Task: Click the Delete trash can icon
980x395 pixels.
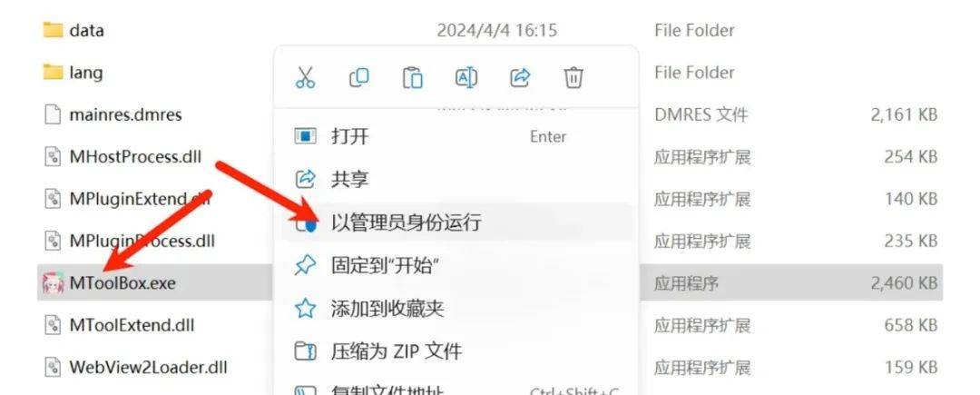Action: tap(573, 77)
